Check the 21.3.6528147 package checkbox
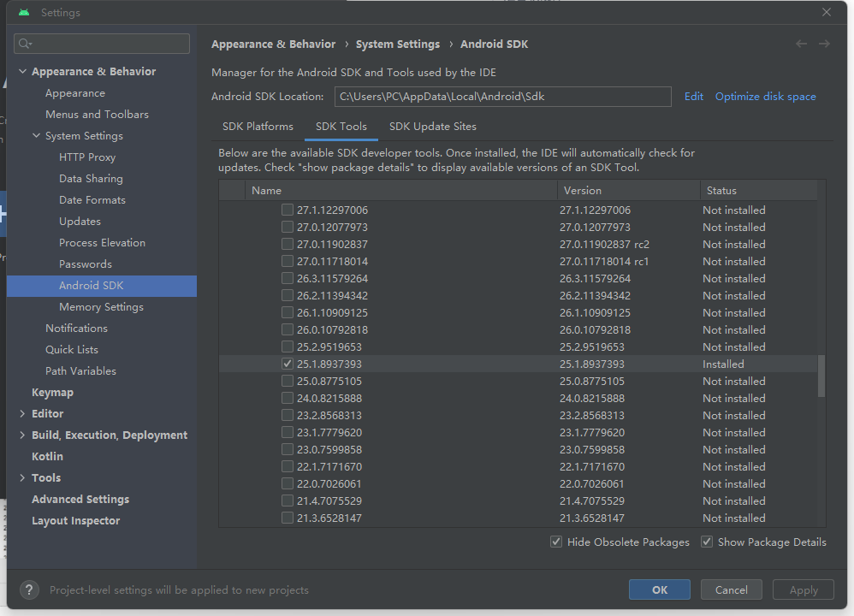This screenshot has width=854, height=616. click(287, 518)
